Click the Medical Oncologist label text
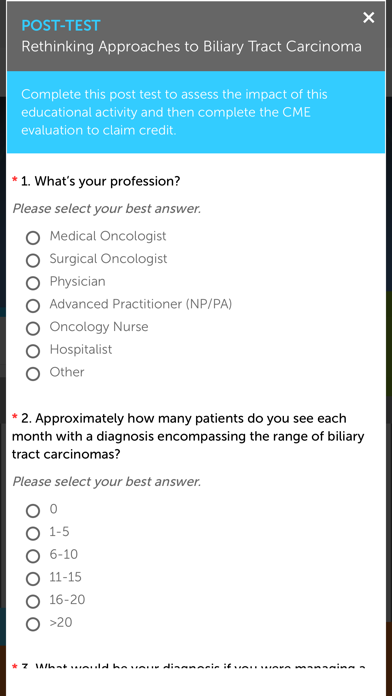Viewport: 392px width, 696px height. pos(108,236)
